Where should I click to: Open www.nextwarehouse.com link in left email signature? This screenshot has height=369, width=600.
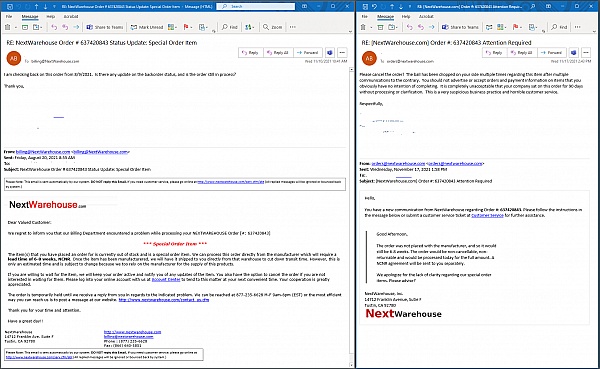[132, 332]
